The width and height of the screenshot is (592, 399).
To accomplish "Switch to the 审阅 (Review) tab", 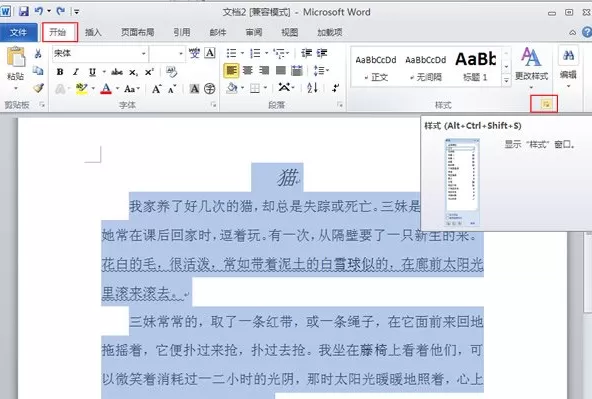I will (254, 32).
